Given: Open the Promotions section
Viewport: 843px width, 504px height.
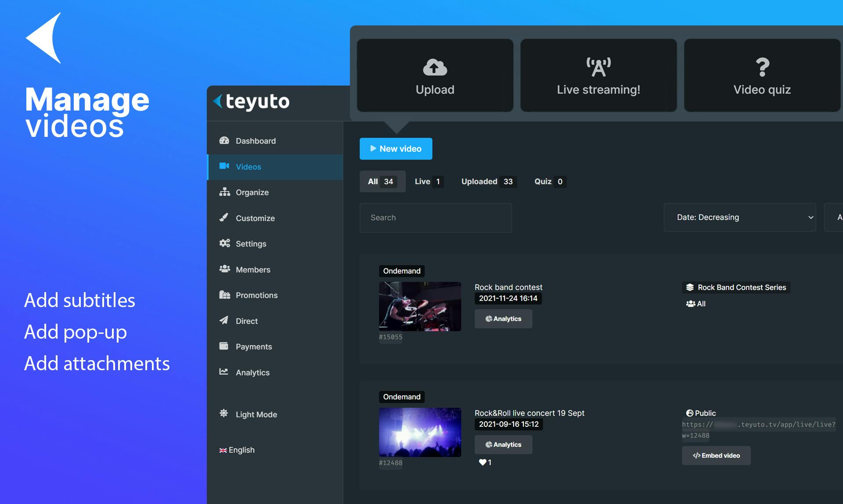Looking at the screenshot, I should pyautogui.click(x=275, y=295).
